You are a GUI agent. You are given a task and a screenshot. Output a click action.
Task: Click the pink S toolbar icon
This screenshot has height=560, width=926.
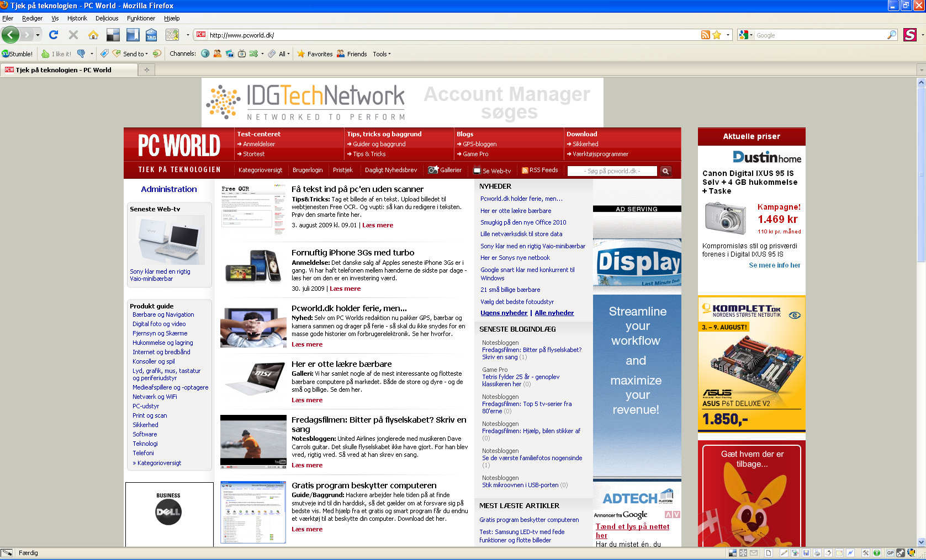click(x=909, y=35)
